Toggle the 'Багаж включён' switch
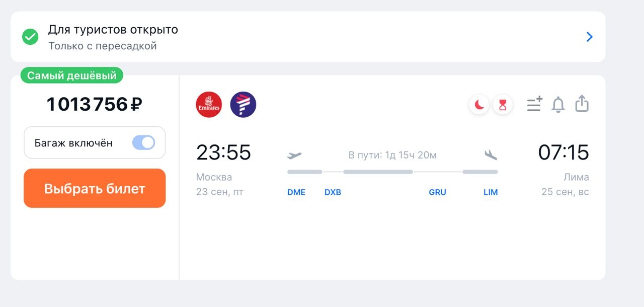644x307 pixels. (143, 143)
